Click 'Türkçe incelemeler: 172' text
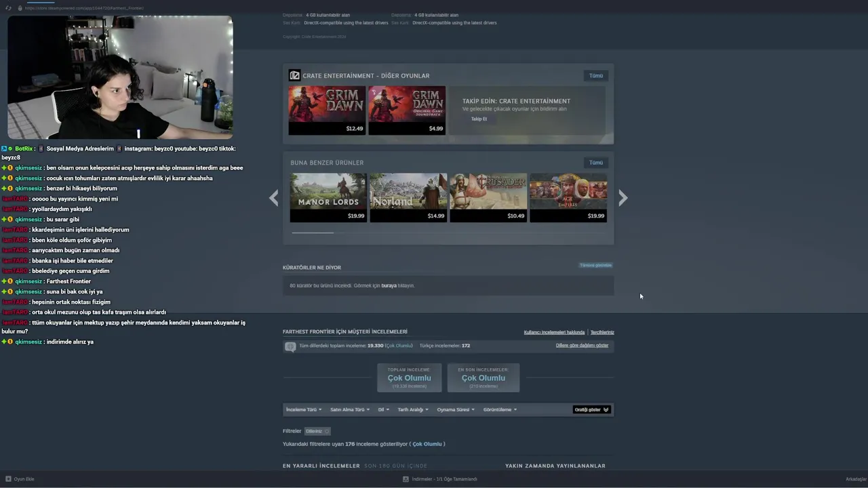868x488 pixels. (445, 346)
